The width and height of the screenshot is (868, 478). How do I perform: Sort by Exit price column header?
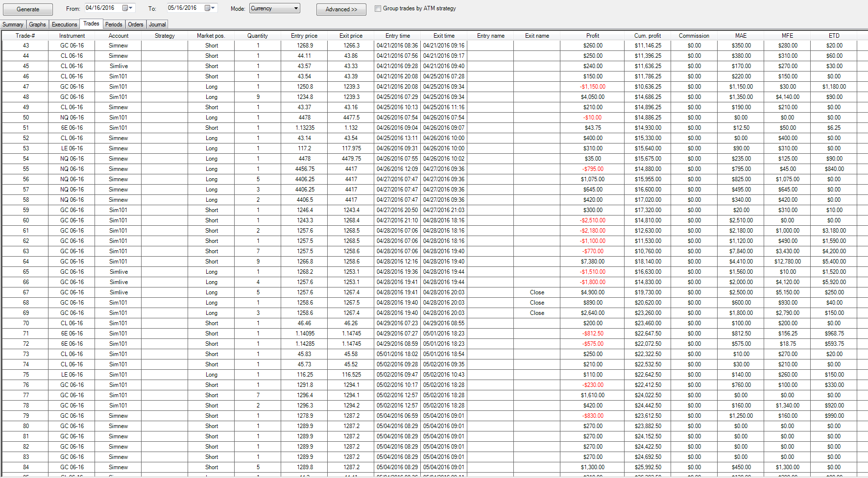351,36
